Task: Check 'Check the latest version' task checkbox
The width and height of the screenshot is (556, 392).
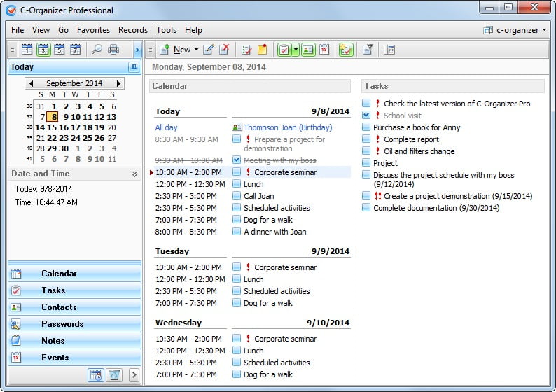Action: point(366,103)
